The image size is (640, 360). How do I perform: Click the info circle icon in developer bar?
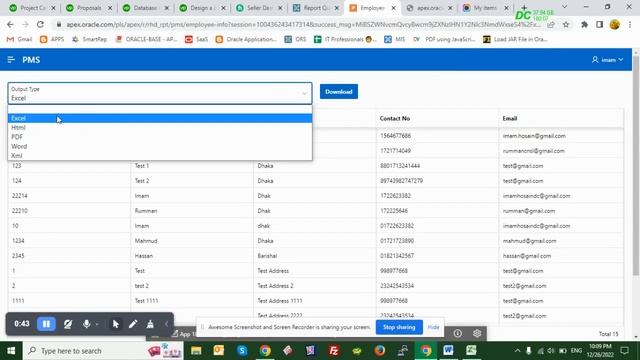click(x=458, y=333)
